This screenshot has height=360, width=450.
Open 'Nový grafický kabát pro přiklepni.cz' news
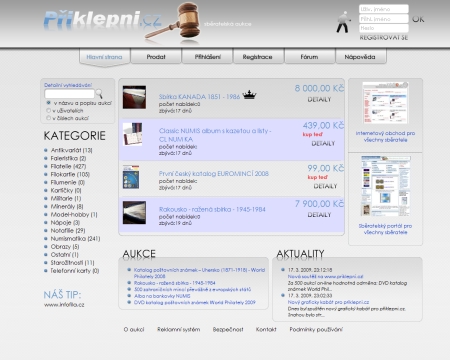(328, 302)
